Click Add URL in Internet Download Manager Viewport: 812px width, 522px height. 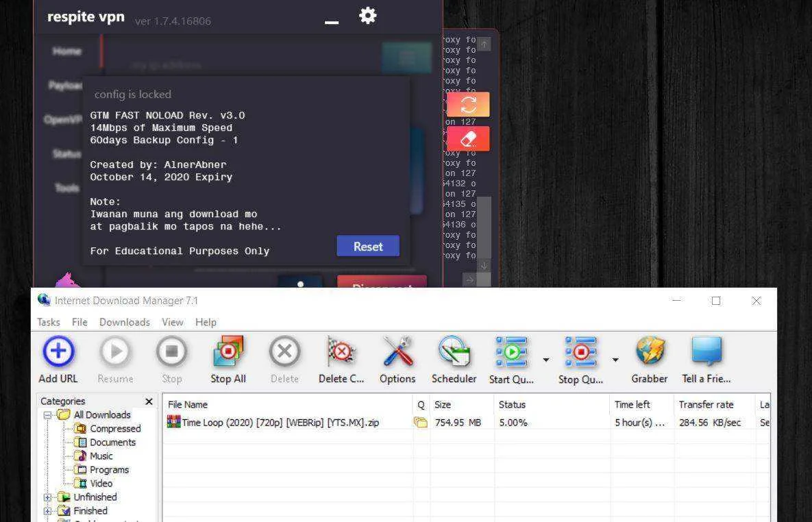click(x=58, y=360)
